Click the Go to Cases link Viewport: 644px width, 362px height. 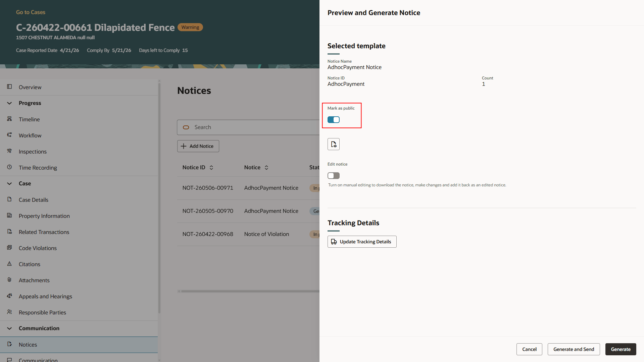pyautogui.click(x=31, y=12)
